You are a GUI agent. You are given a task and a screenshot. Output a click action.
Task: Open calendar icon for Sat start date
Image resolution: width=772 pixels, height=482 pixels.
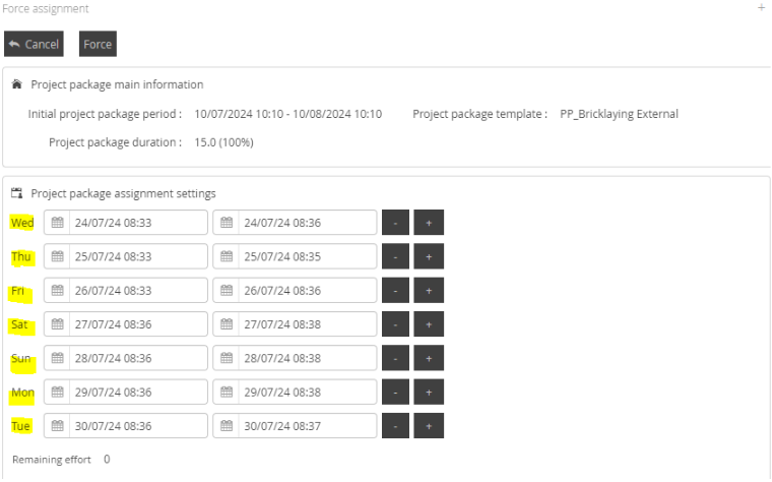click(x=57, y=325)
